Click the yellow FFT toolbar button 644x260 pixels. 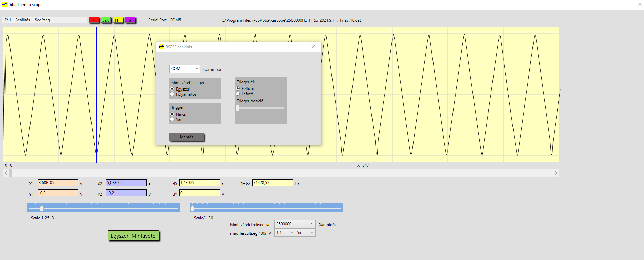tap(118, 20)
